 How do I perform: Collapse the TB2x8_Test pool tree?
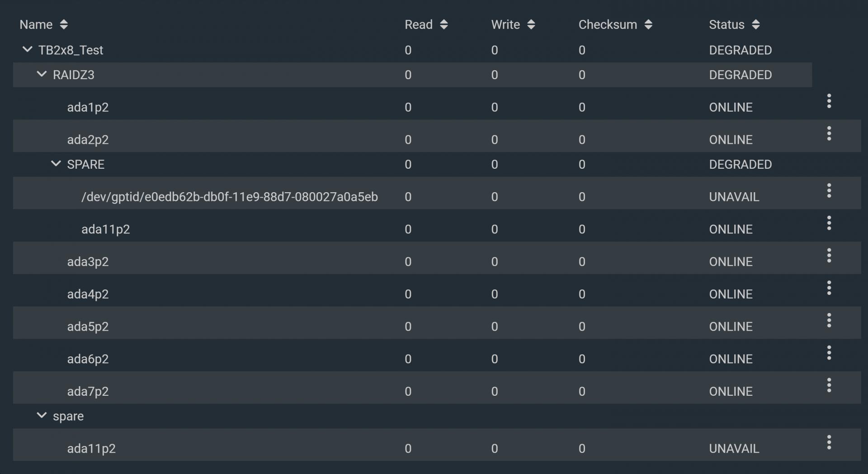pos(27,49)
